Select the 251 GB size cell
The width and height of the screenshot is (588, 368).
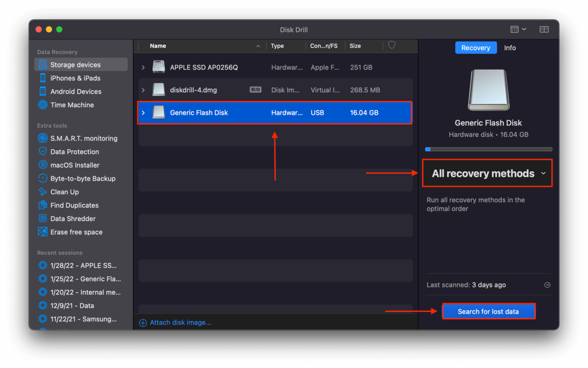[361, 67]
